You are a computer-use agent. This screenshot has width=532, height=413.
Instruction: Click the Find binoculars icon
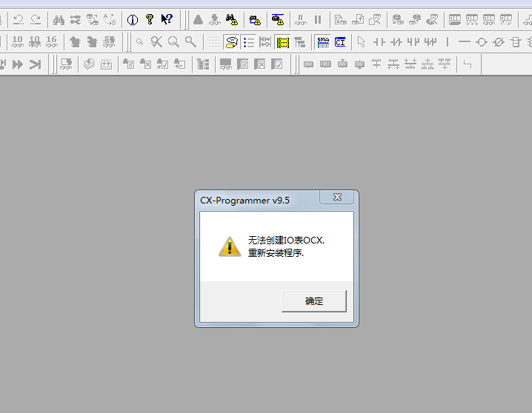(59, 20)
